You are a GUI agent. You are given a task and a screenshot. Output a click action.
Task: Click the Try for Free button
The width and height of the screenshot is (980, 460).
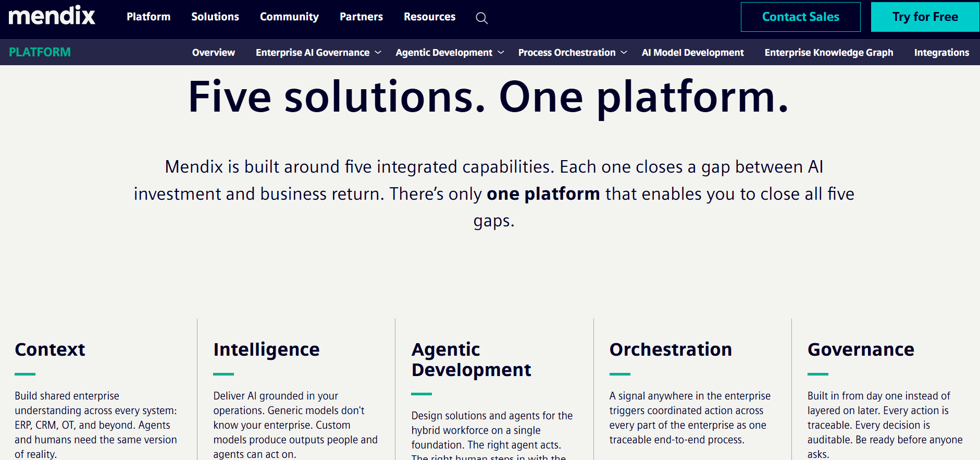click(x=925, y=17)
